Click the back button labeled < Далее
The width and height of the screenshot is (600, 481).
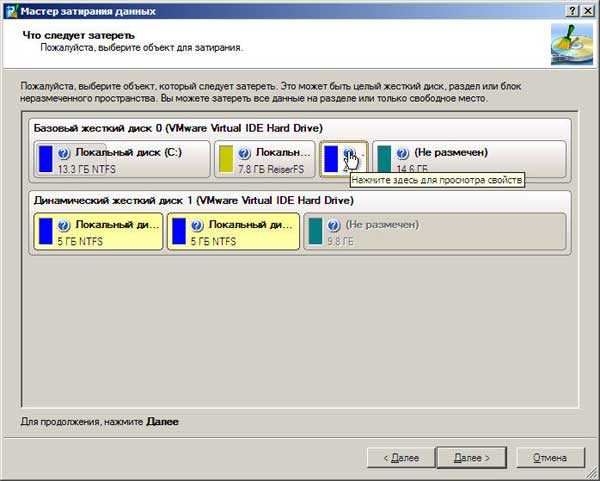pos(401,458)
